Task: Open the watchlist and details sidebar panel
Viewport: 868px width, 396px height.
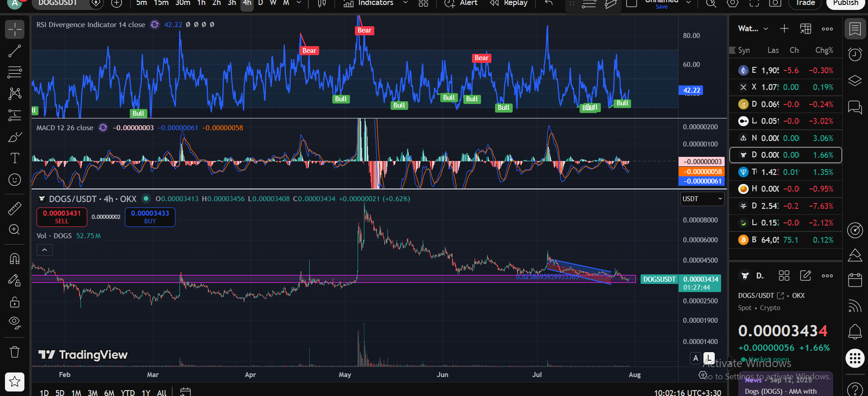Action: click(x=855, y=29)
